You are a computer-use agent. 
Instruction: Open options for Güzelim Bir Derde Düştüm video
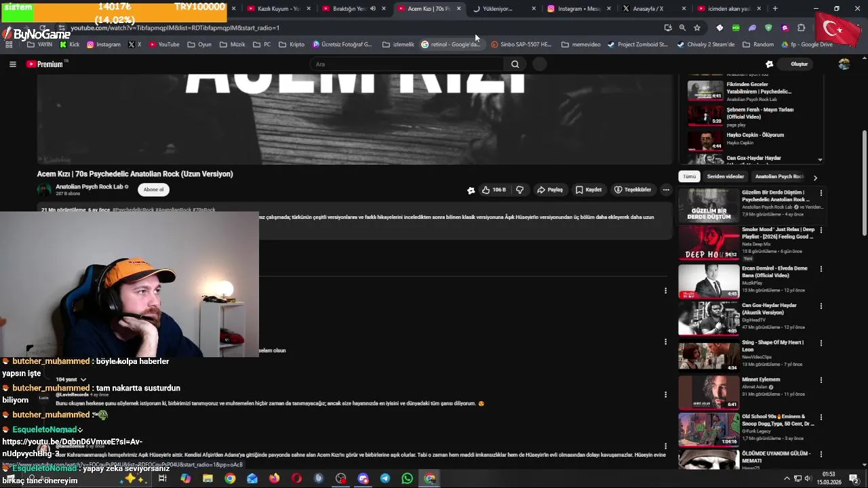[821, 192]
